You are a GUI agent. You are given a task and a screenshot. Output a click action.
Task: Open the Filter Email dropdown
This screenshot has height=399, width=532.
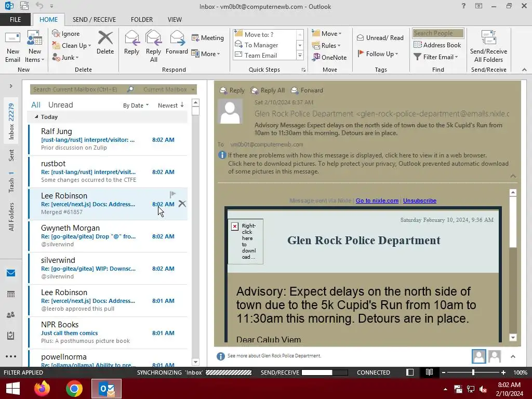point(436,57)
